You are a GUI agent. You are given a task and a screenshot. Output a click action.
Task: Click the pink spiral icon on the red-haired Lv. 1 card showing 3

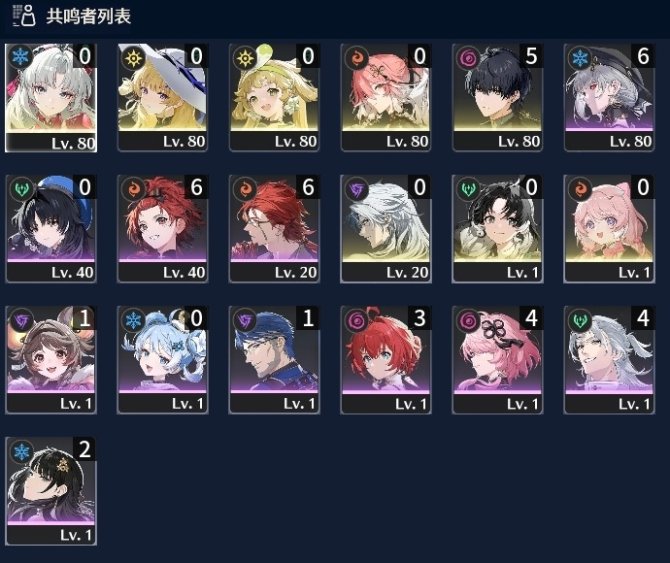click(x=356, y=320)
